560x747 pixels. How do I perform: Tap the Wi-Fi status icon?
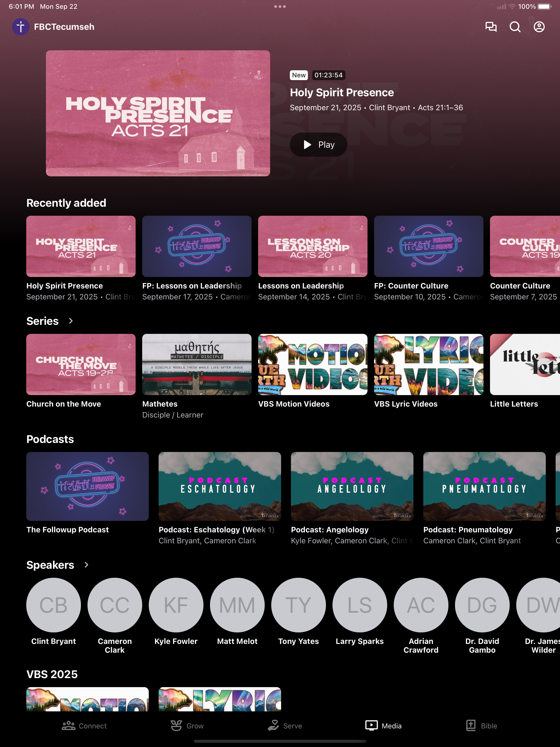click(512, 6)
